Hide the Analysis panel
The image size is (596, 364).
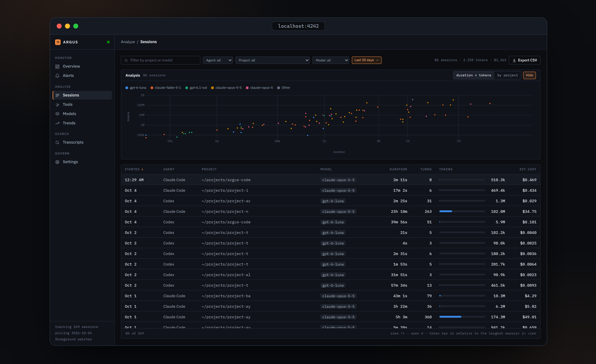529,75
